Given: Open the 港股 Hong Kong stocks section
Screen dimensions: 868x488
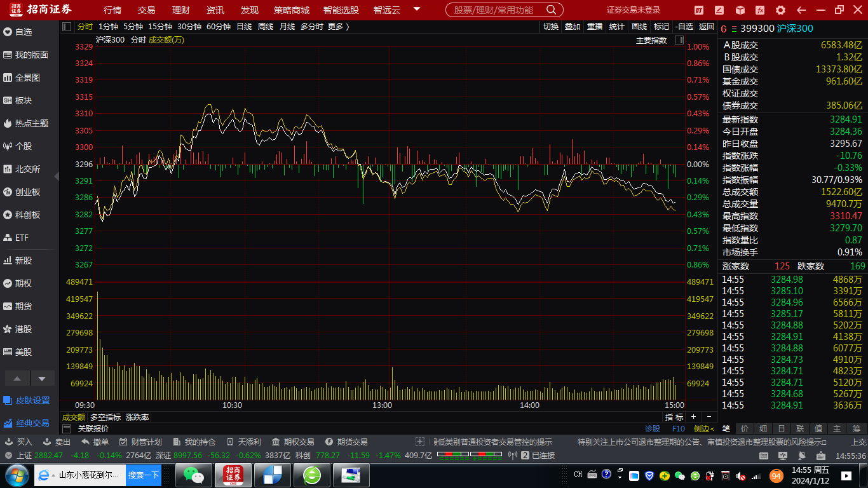Looking at the screenshot, I should pos(18,329).
